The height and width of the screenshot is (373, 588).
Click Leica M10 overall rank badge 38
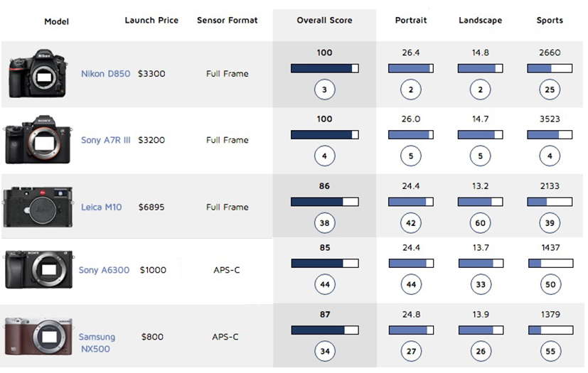click(324, 223)
